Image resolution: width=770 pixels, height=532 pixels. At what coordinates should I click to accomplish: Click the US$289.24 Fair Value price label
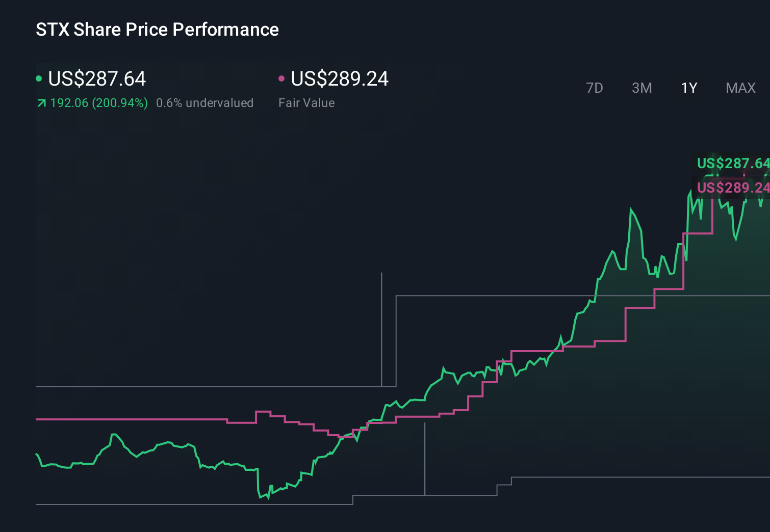339,79
